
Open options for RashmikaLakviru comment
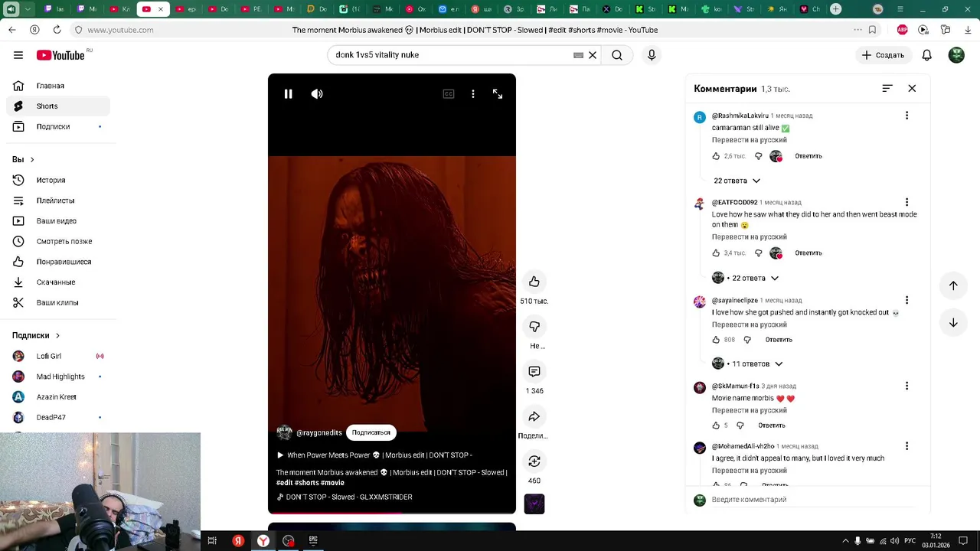(906, 116)
